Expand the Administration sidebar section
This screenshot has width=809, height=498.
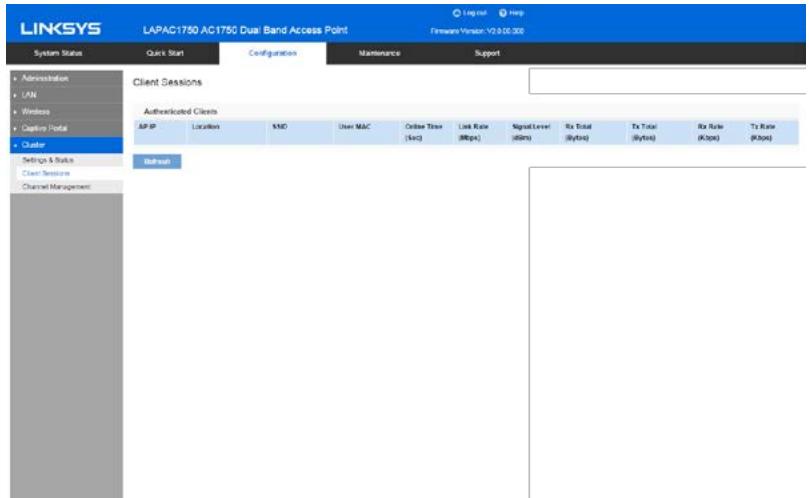pos(67,78)
